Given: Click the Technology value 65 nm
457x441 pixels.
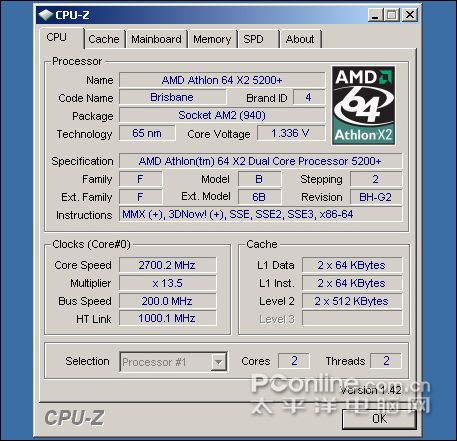Looking at the screenshot, I should (x=147, y=133).
